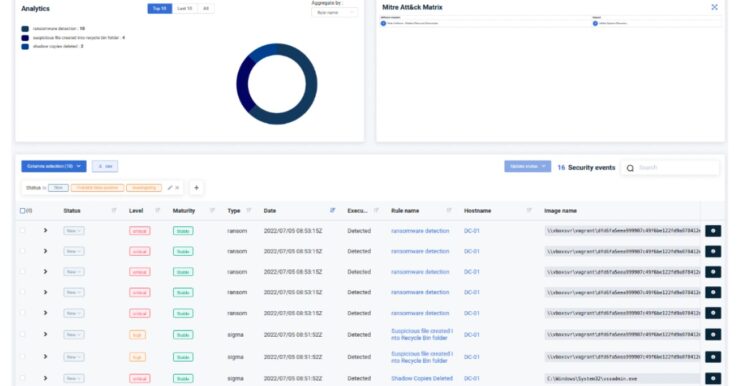Open eye icon of fifth ransomware detection row
Image resolution: width=738 pixels, height=386 pixels.
point(713,313)
